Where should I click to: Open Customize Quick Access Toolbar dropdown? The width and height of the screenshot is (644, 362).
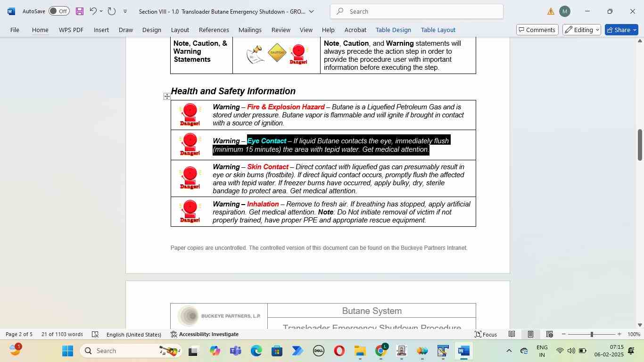125,11
